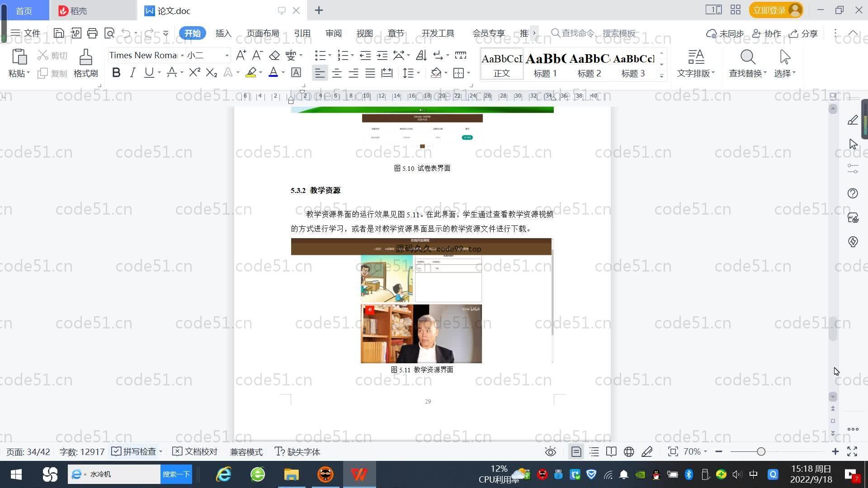Image resolution: width=868 pixels, height=488 pixels.
Task: Open the Find and Replace magnifier
Action: [x=747, y=58]
